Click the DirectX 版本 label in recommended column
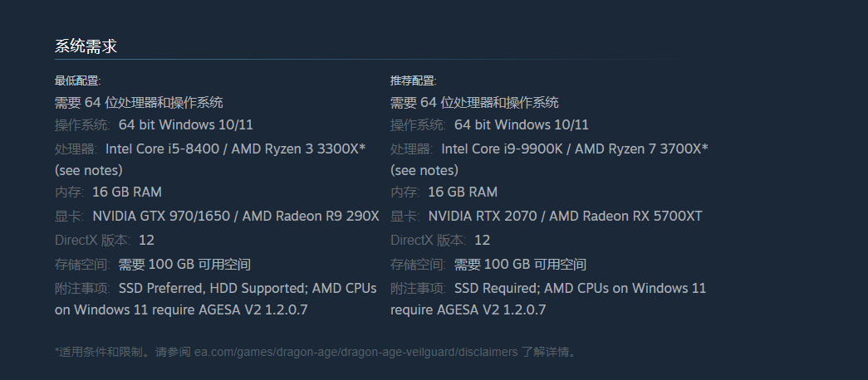The height and width of the screenshot is (380, 868). 429,240
